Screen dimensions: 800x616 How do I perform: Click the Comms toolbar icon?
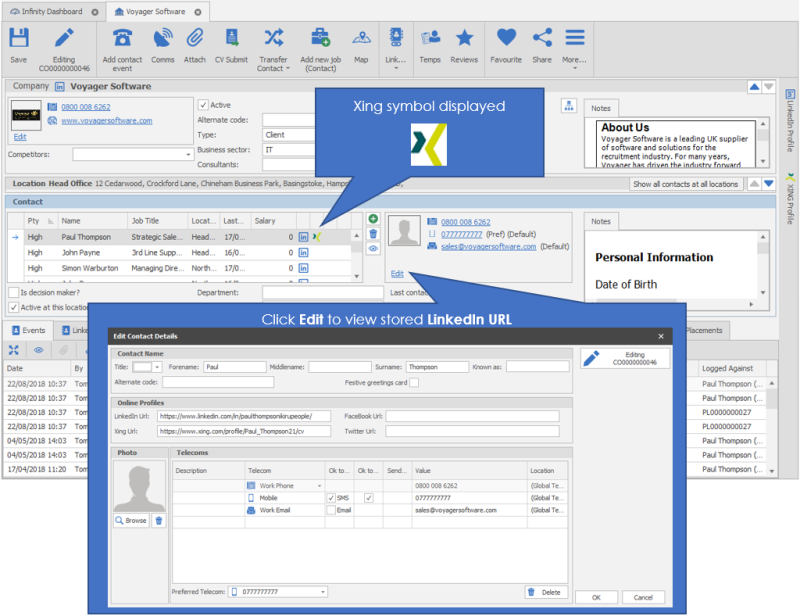163,42
